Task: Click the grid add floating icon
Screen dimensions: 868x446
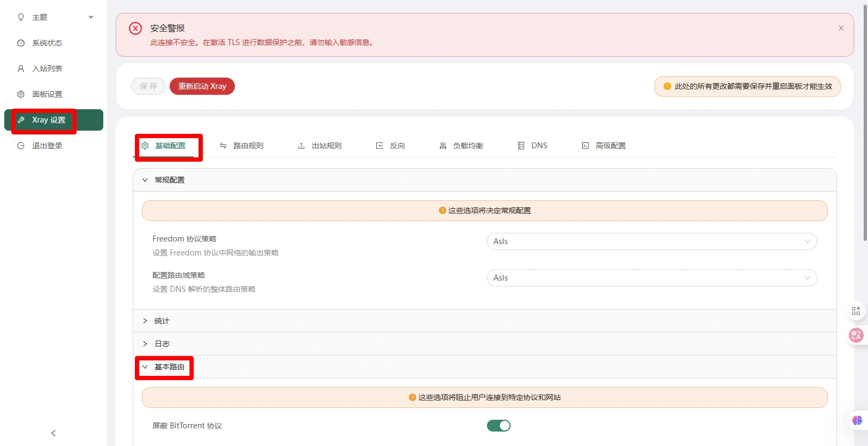Action: pyautogui.click(x=856, y=311)
